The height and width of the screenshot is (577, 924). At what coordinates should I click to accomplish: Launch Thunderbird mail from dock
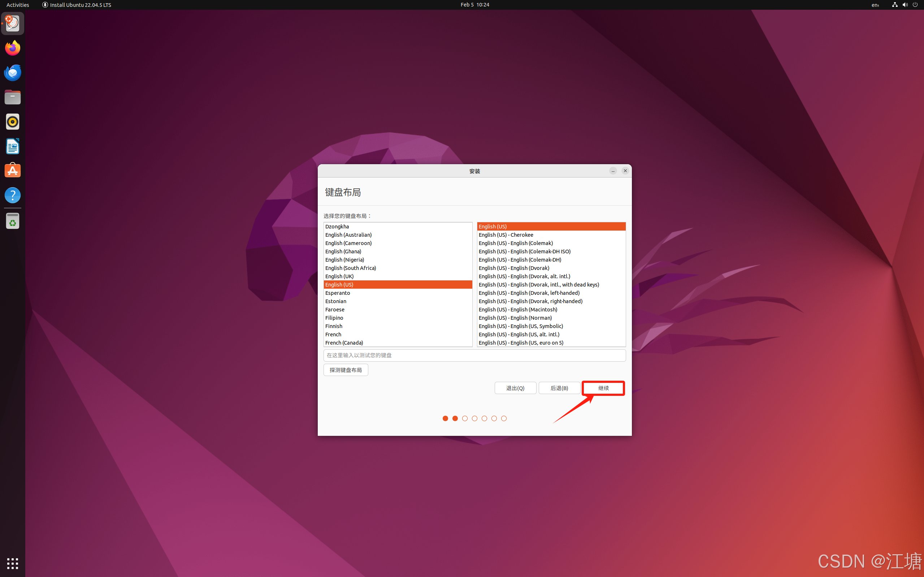pos(13,73)
